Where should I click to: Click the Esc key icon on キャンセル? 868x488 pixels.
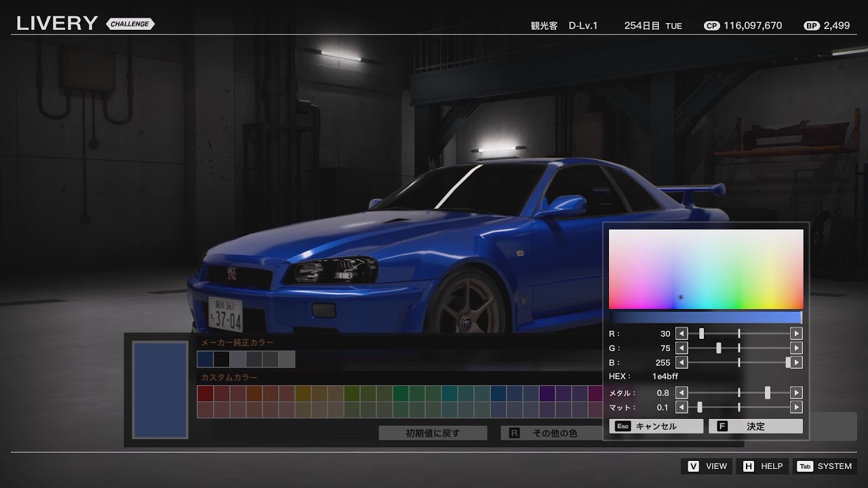coord(623,426)
